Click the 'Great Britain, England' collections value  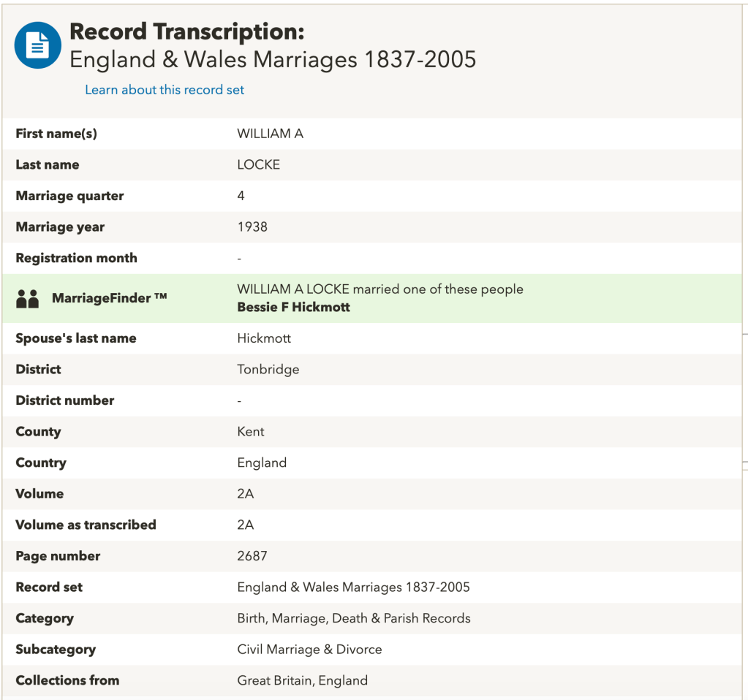point(302,680)
